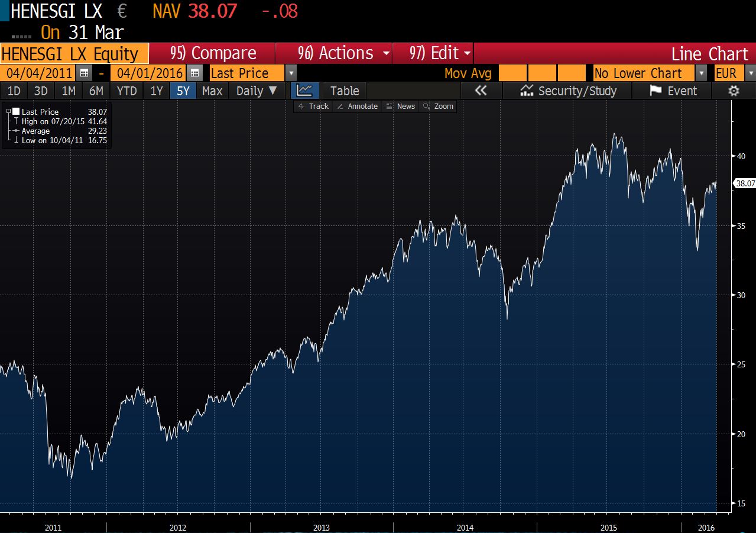The image size is (756, 533).
Task: Click 95) Compare
Action: coord(212,53)
